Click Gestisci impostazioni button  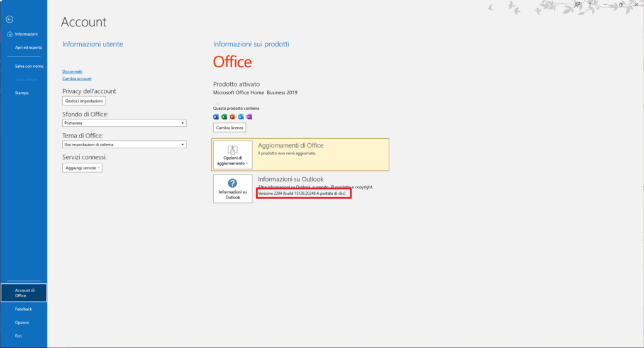[x=84, y=101]
